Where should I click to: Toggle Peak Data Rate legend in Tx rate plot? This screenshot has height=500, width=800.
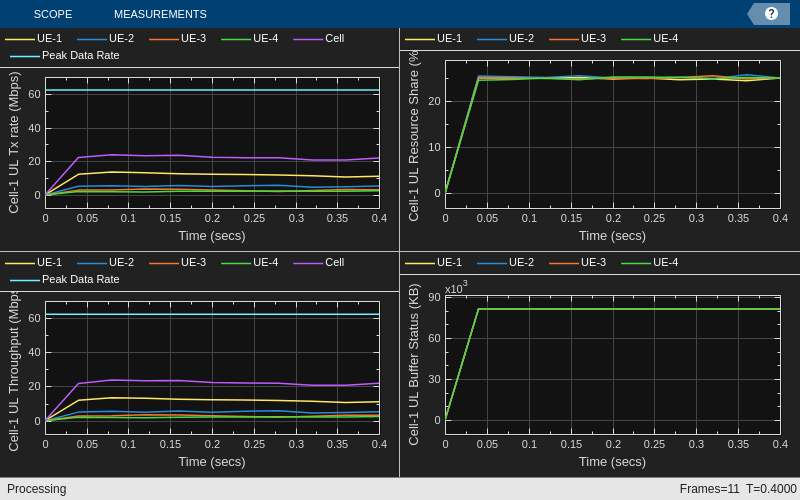click(65, 55)
